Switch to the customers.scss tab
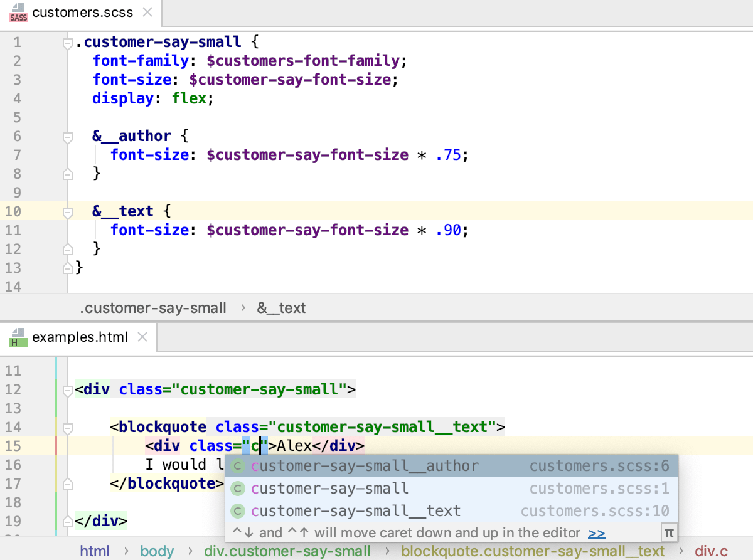This screenshot has width=753, height=560. (x=81, y=12)
